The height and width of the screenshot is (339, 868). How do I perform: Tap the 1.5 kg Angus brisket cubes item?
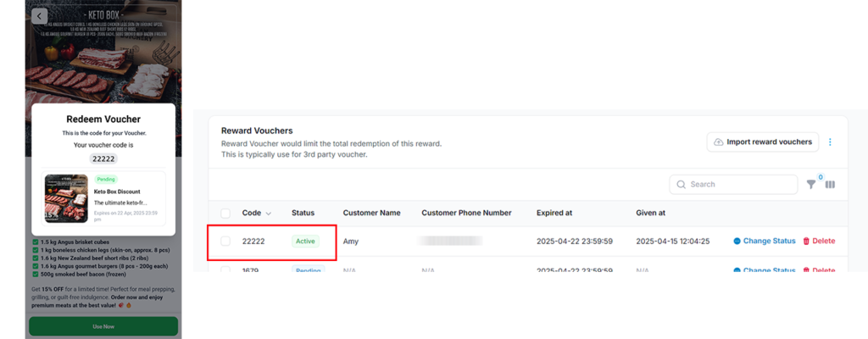tap(70, 242)
